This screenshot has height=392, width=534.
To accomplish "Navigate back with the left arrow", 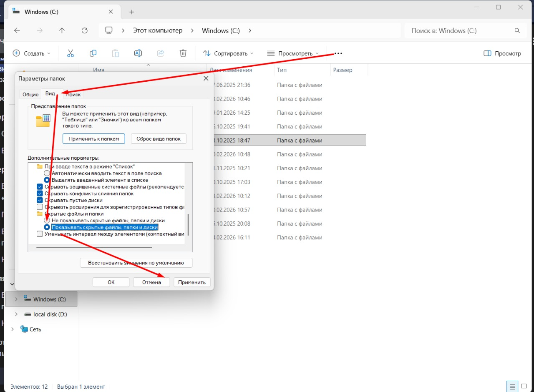I will tap(17, 30).
